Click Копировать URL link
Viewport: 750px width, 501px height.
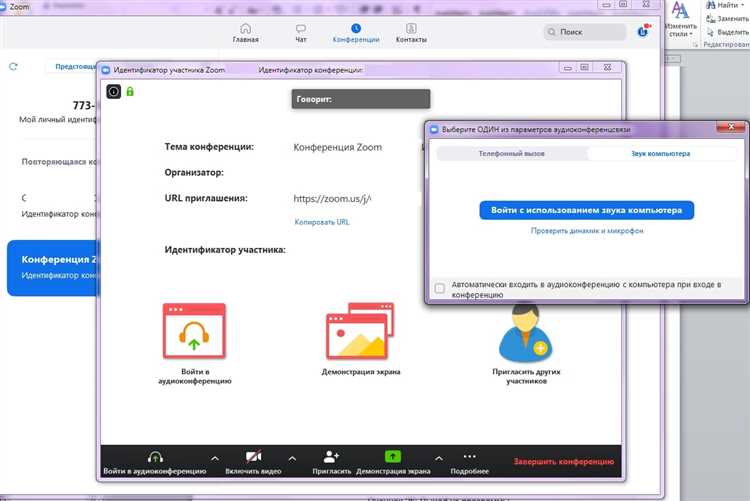(x=322, y=222)
